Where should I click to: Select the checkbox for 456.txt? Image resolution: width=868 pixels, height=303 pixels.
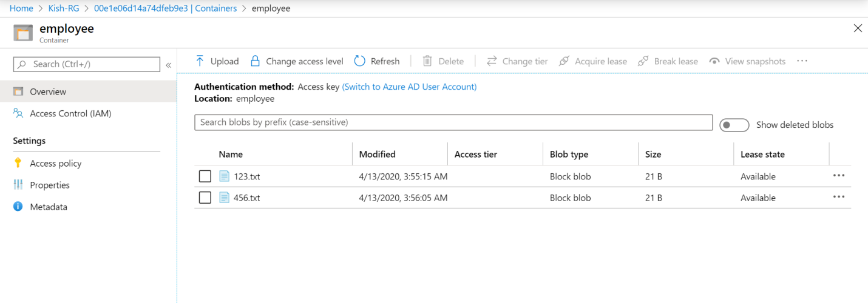coord(205,198)
